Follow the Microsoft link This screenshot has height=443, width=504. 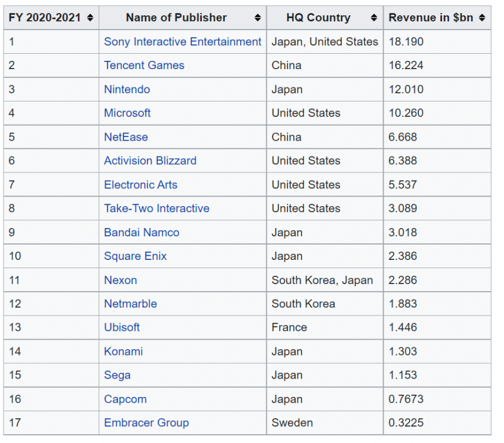click(127, 113)
